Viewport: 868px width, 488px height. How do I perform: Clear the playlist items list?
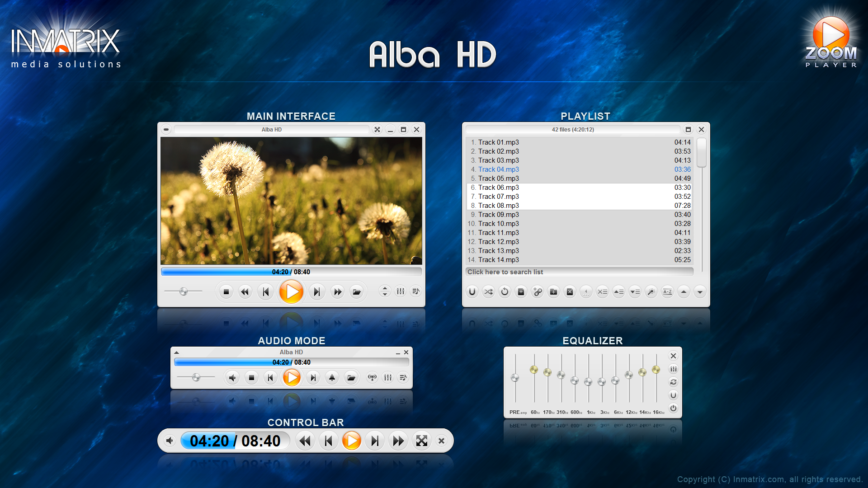(602, 292)
